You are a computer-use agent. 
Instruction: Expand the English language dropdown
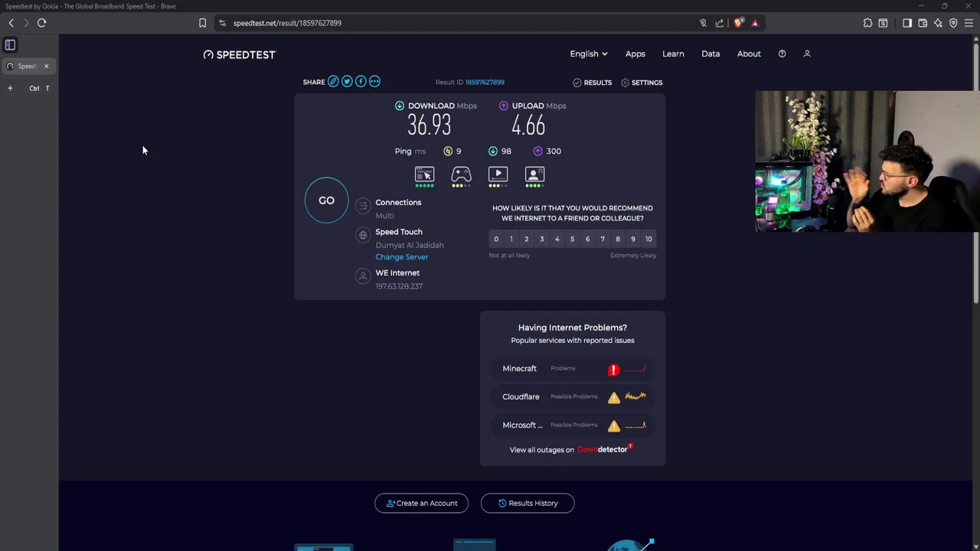click(588, 54)
